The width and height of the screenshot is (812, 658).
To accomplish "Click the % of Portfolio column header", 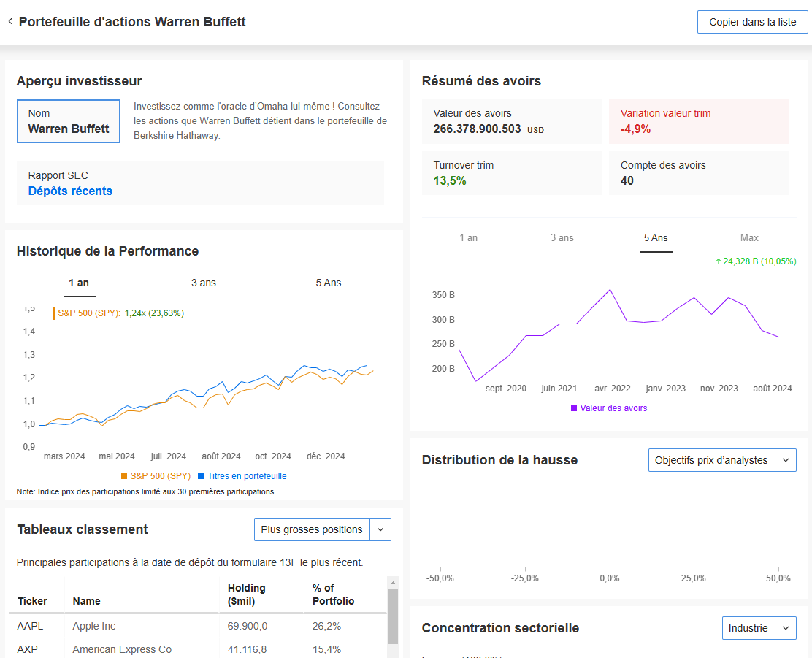I will 334,594.
